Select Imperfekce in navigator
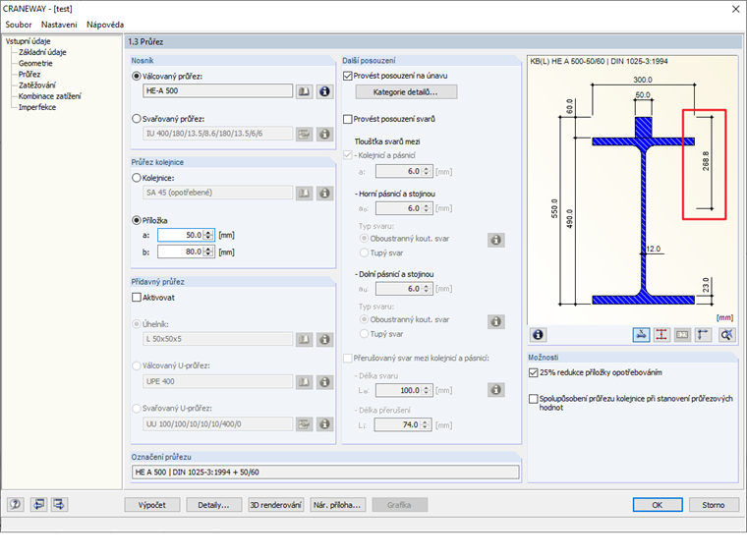This screenshot has width=747, height=560. pos(37,107)
